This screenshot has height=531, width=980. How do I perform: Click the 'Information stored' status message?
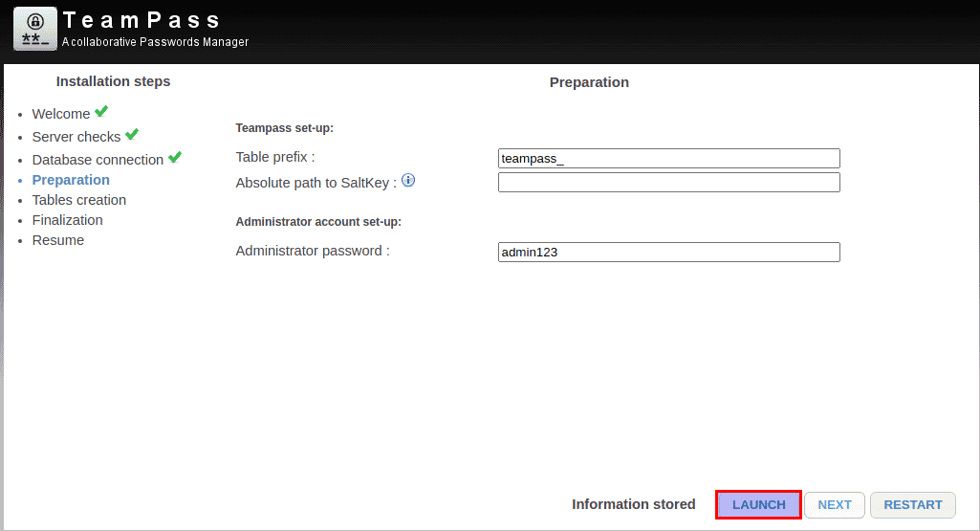click(x=633, y=504)
